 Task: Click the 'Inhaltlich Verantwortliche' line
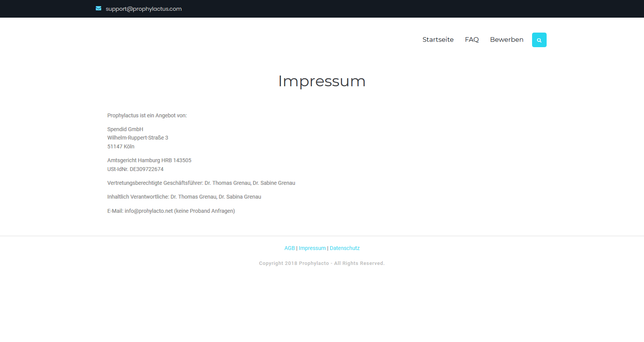[184, 197]
